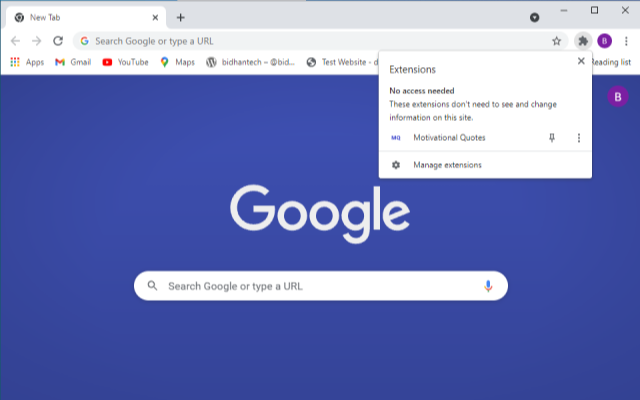
Task: Maximize the Chrome window
Action: coord(594,10)
